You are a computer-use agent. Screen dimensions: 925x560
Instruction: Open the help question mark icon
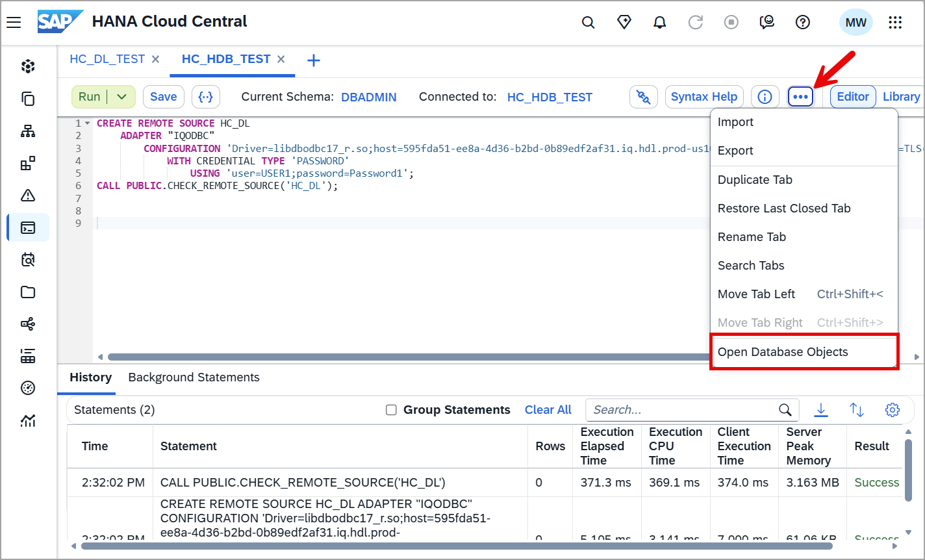(803, 23)
